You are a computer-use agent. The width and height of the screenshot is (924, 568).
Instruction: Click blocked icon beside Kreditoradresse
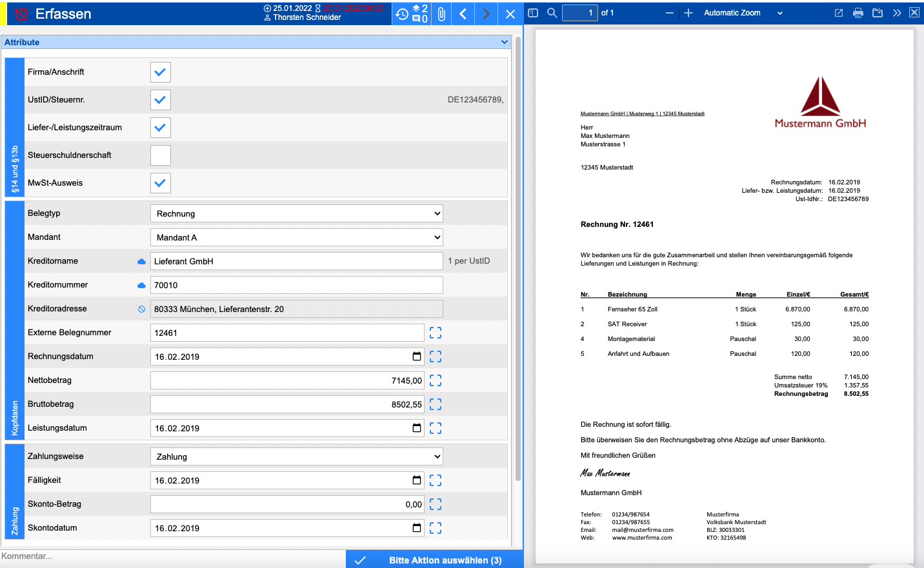point(141,309)
